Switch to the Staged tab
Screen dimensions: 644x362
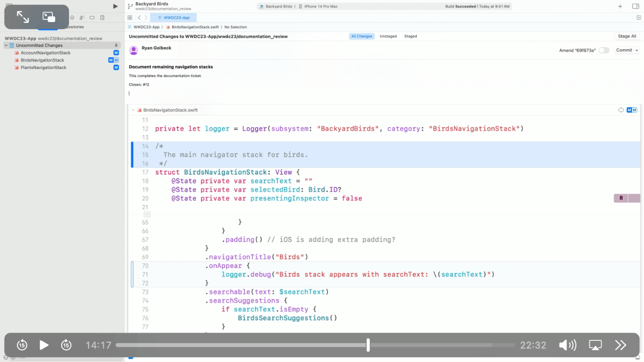411,36
